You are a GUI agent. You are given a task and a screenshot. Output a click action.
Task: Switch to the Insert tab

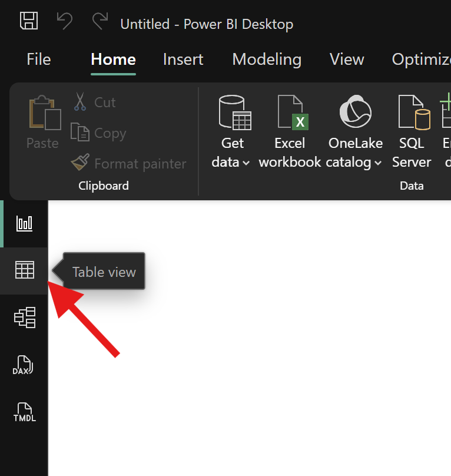point(183,59)
